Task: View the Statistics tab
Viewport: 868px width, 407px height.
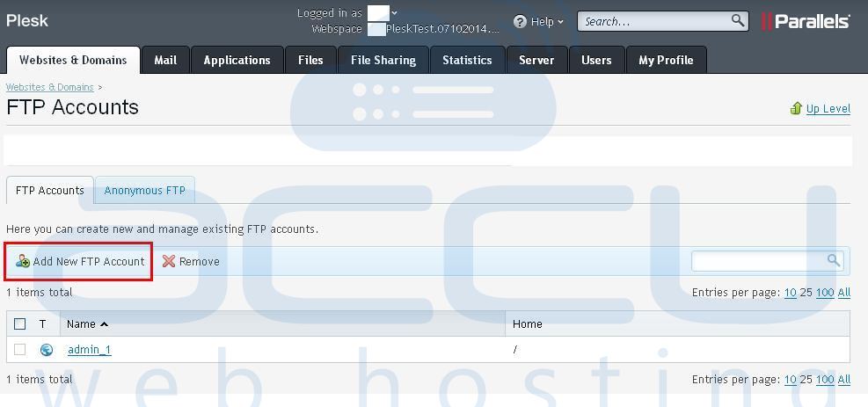Action: (467, 61)
